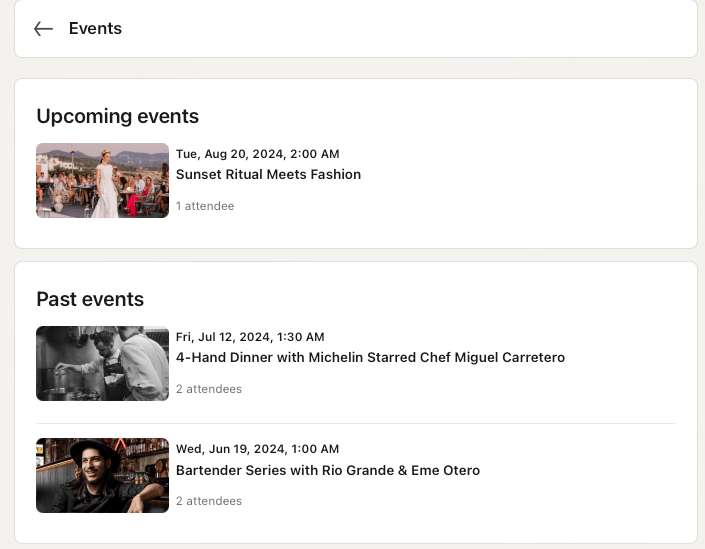Click 2 attendees under Bartender Series

[209, 501]
